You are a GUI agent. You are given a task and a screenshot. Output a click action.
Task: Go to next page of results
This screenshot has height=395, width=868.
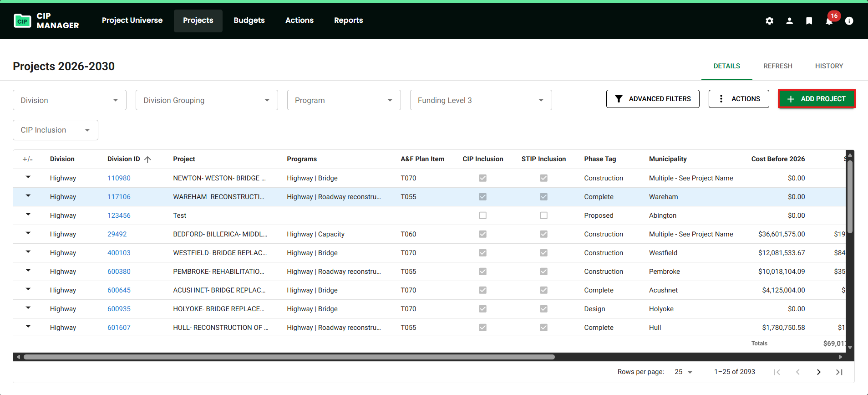818,372
